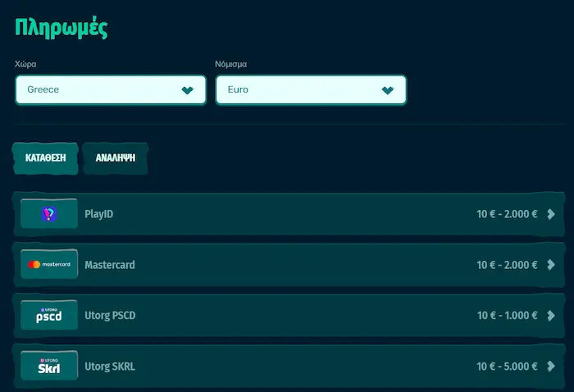
Task: Click the PlayID logo icon
Action: click(x=49, y=214)
